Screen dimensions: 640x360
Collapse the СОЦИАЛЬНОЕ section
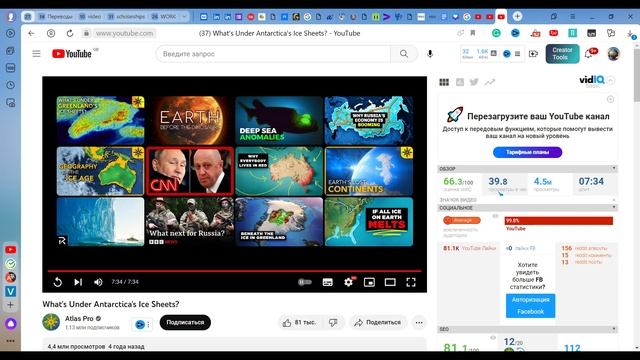(613, 207)
